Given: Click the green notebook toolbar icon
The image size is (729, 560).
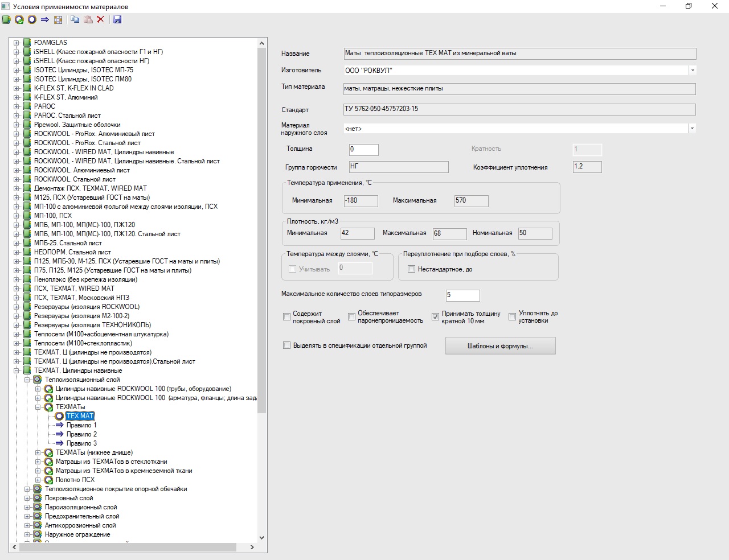Looking at the screenshot, I should [x=6, y=19].
